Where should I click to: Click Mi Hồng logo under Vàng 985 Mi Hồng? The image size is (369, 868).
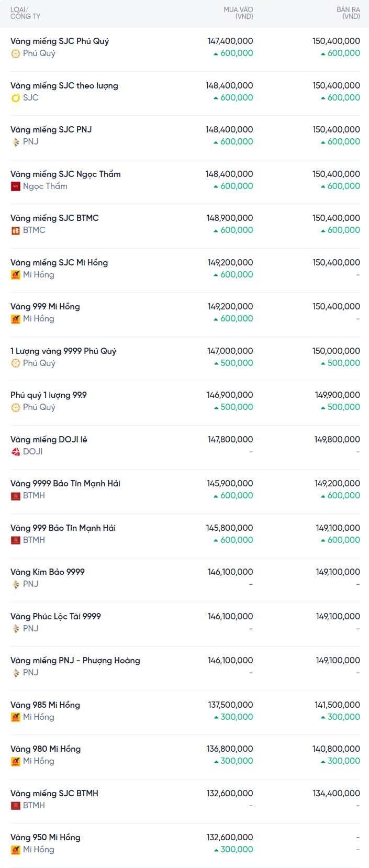(x=16, y=717)
